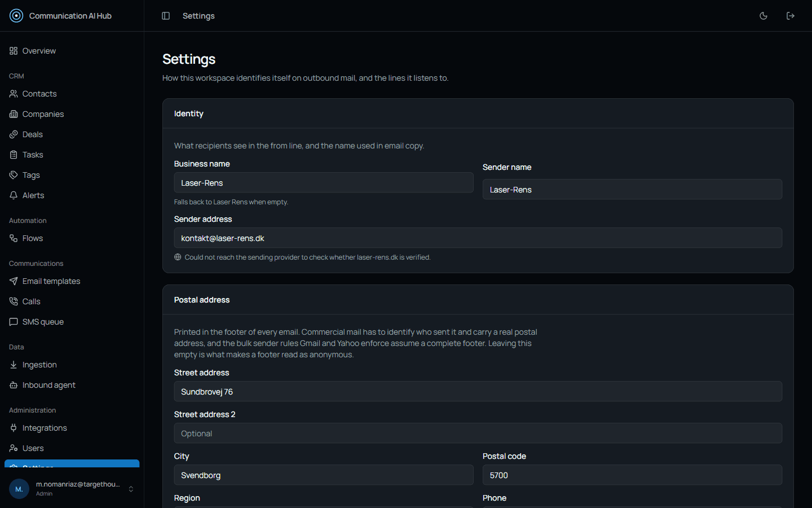The image size is (812, 508).
Task: Switch theme with the moon icon
Action: pos(764,16)
